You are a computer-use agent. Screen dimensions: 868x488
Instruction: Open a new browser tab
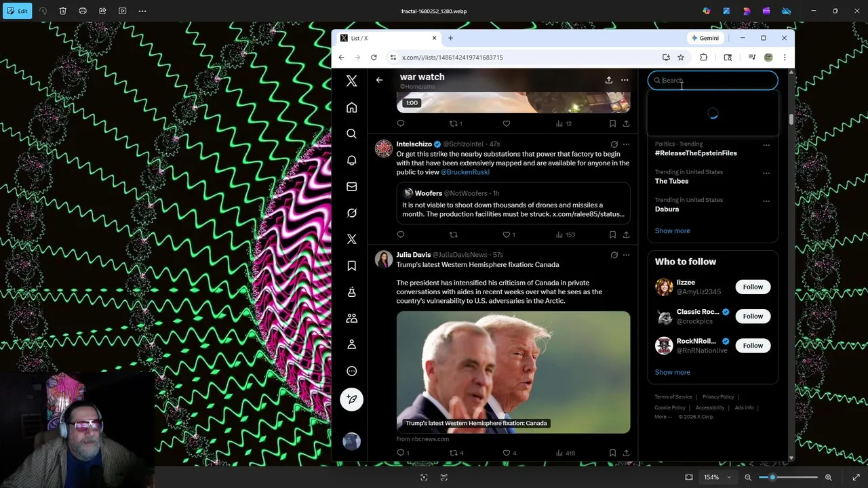[x=450, y=38]
